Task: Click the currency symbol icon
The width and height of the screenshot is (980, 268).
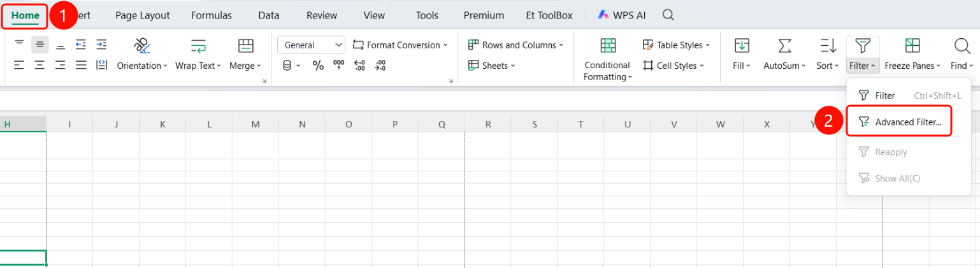Action: click(287, 65)
